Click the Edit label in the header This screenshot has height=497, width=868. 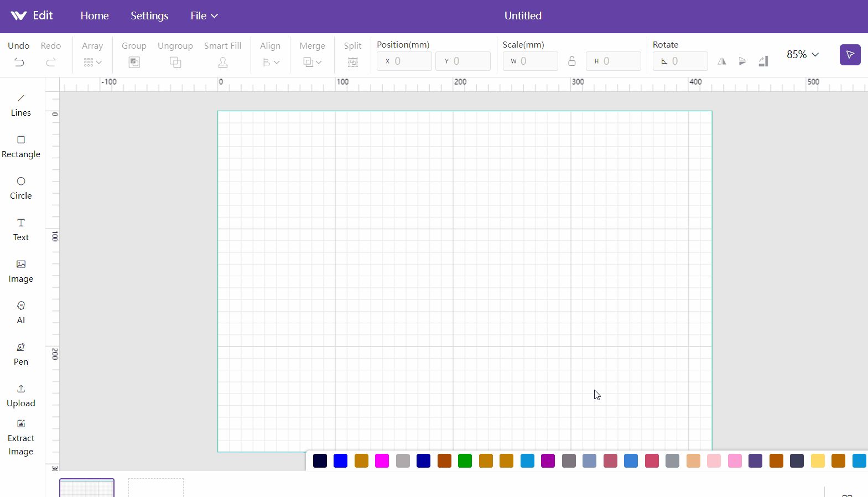pyautogui.click(x=43, y=15)
